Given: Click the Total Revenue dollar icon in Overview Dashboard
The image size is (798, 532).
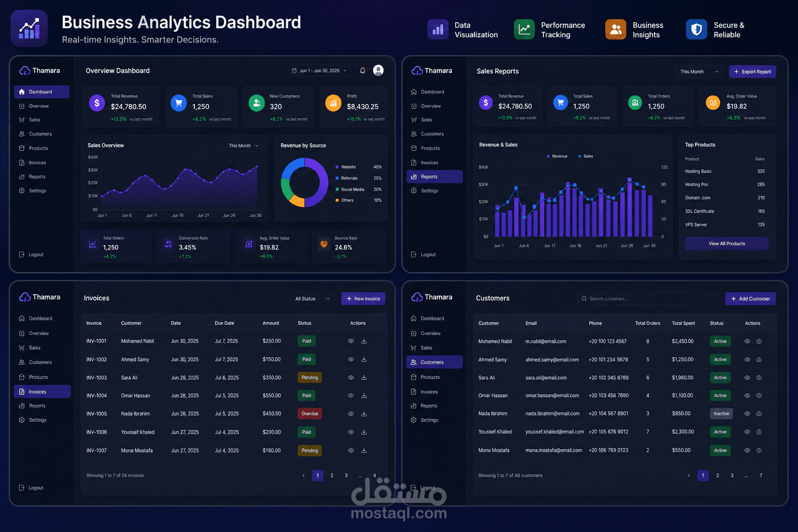Looking at the screenshot, I should click(97, 103).
